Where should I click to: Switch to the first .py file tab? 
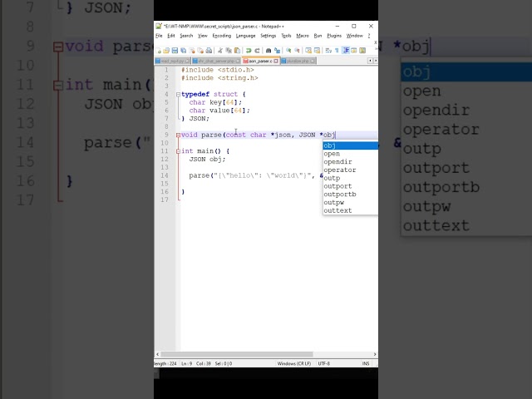tap(172, 61)
